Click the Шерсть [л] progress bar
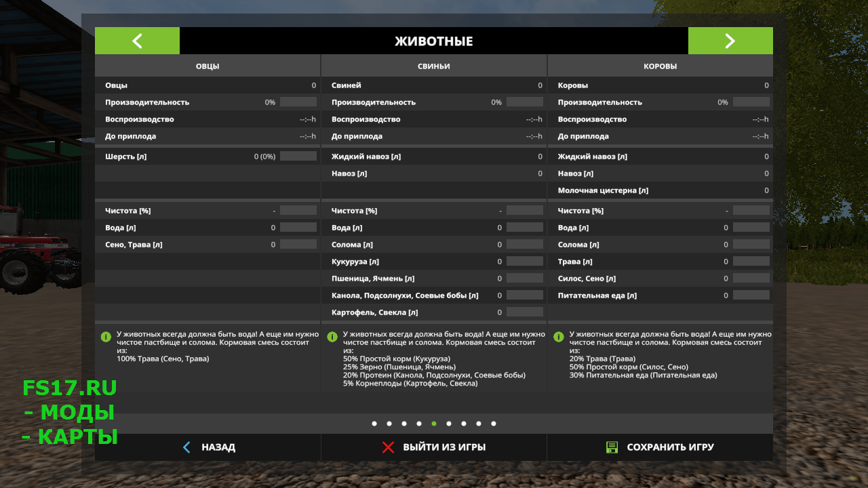The width and height of the screenshot is (868, 488). tap(298, 156)
